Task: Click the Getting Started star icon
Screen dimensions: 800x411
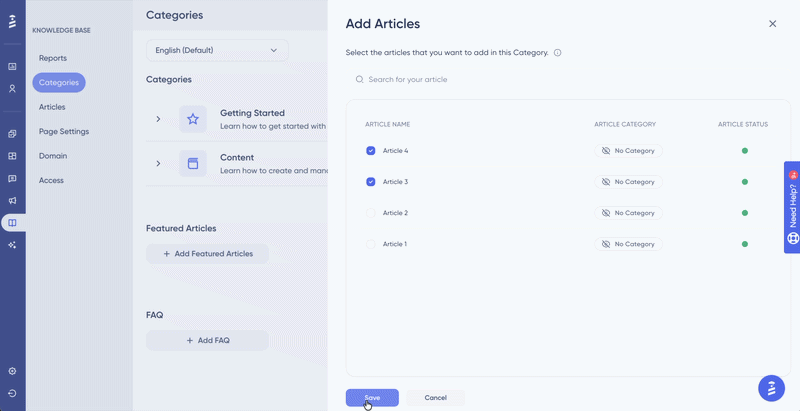Action: point(193,119)
